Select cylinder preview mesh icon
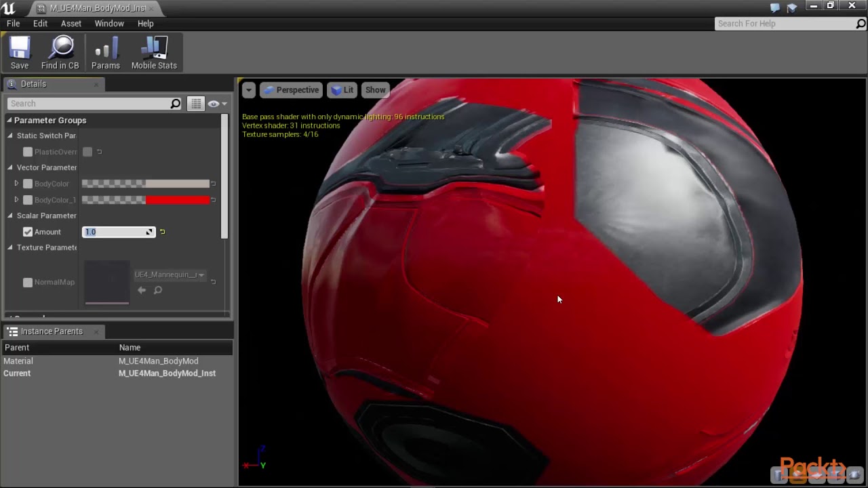This screenshot has width=868, height=488. tap(778, 474)
